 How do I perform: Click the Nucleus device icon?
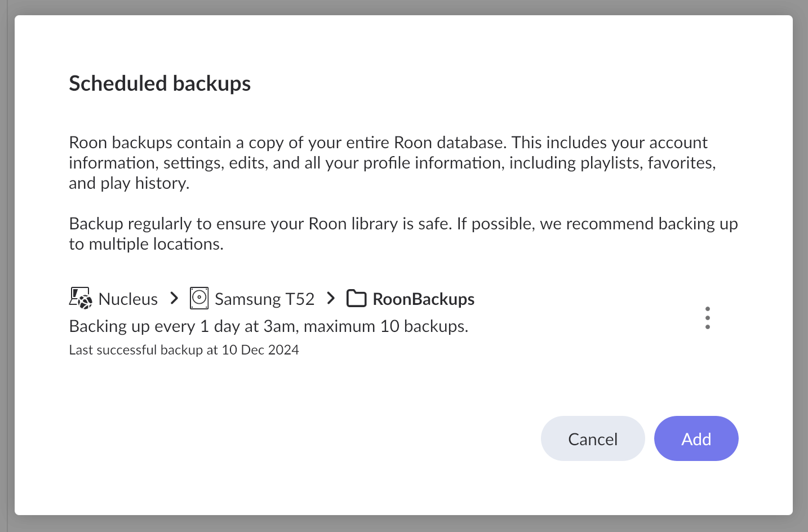(x=81, y=298)
